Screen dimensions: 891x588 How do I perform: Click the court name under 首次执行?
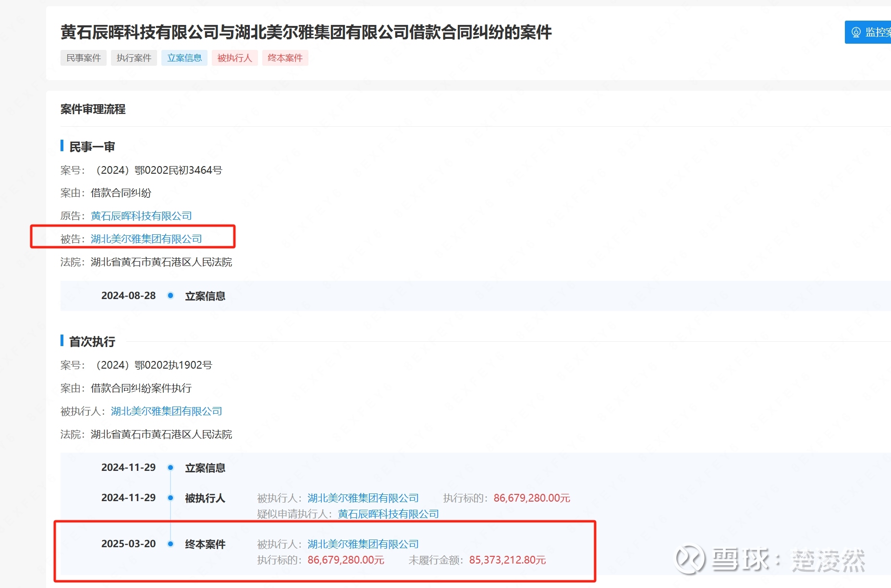click(161, 434)
